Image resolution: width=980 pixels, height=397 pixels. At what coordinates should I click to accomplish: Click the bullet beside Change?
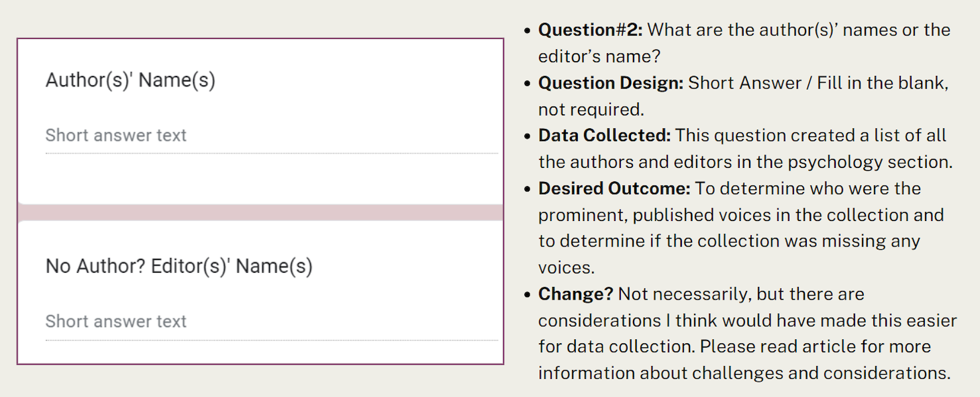[528, 295]
